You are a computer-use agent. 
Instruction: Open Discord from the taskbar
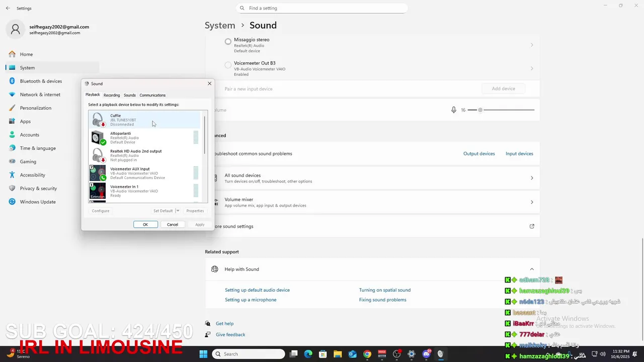pos(427,354)
